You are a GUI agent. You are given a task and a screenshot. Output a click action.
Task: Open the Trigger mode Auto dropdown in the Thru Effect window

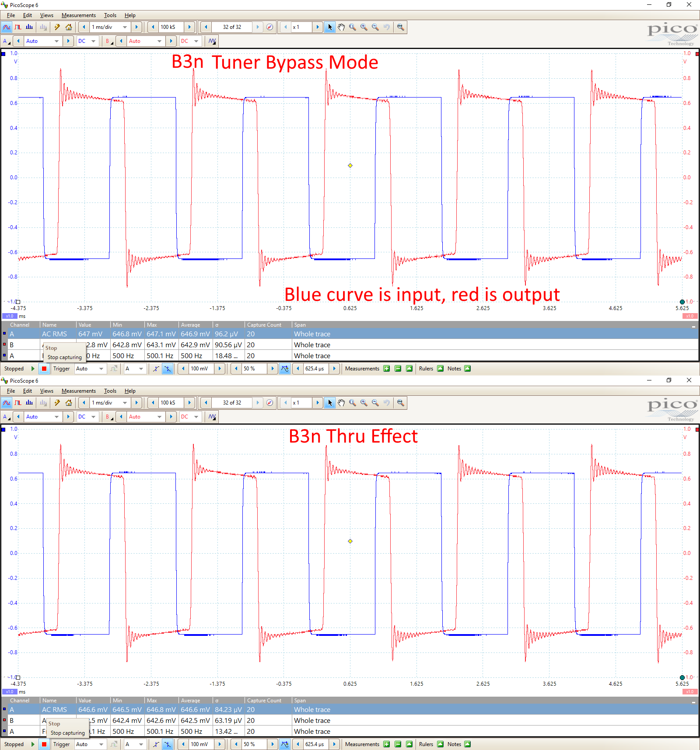click(90, 744)
